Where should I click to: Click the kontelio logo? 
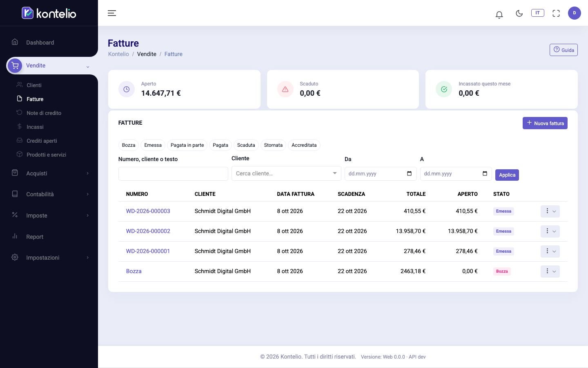point(49,13)
